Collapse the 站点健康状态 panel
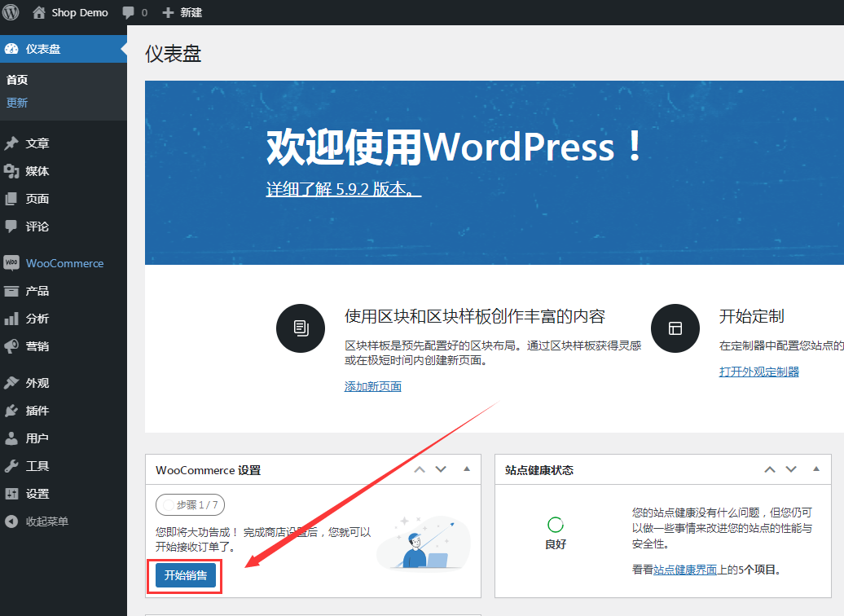This screenshot has height=616, width=844. point(816,469)
